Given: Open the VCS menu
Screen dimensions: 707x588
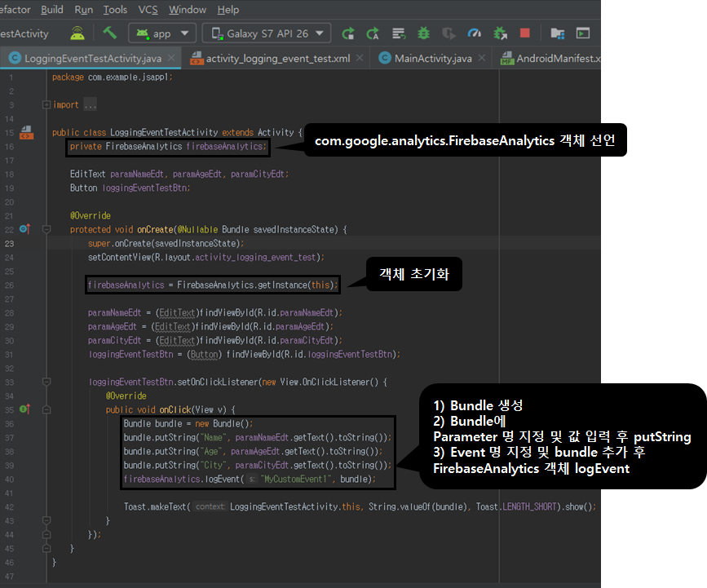Looking at the screenshot, I should coord(148,10).
